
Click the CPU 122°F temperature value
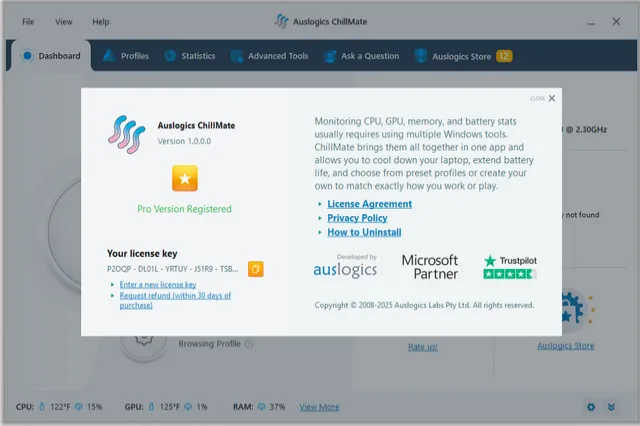coord(60,407)
